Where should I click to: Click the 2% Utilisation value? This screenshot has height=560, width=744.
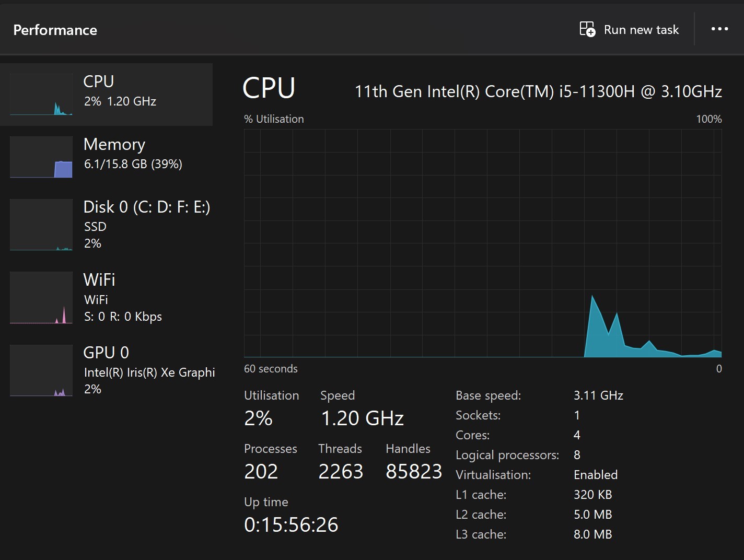click(258, 418)
